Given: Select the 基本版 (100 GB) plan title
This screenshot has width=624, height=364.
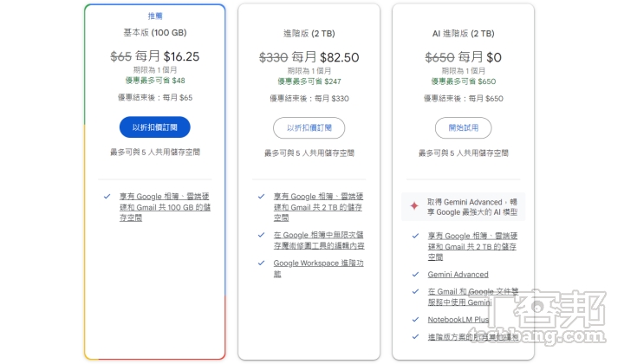Looking at the screenshot, I should [x=155, y=33].
